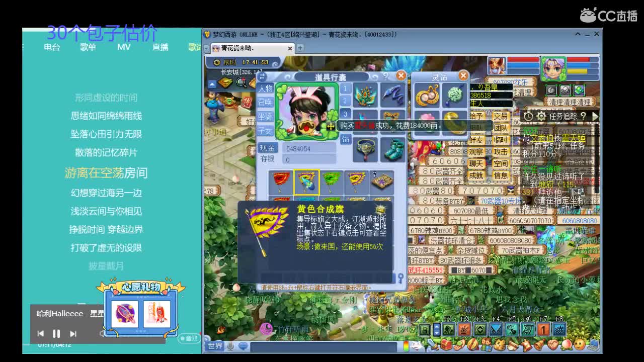The width and height of the screenshot is (644, 362).
Task: Collapse the 任务追踪 panel arrow
Action: 595,116
